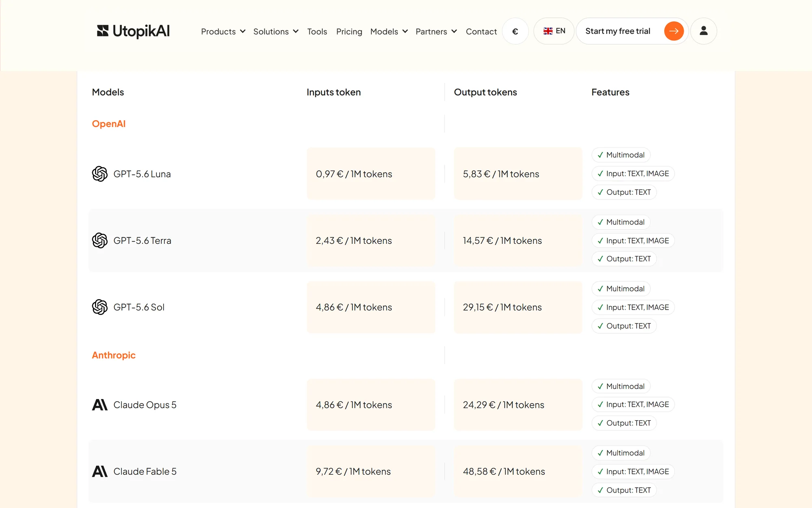Screen dimensions: 812x508
Task: Click the GPT-5.6 Terra model name
Action: point(143,241)
